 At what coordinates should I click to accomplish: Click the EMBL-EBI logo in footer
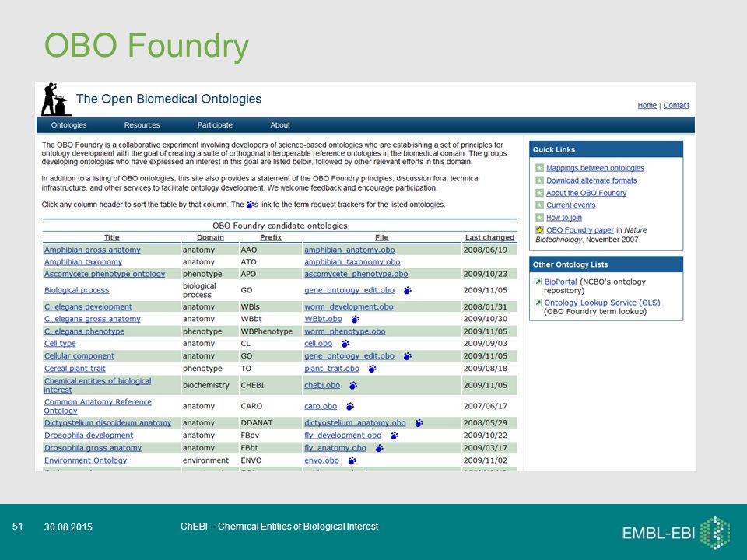[x=675, y=532]
